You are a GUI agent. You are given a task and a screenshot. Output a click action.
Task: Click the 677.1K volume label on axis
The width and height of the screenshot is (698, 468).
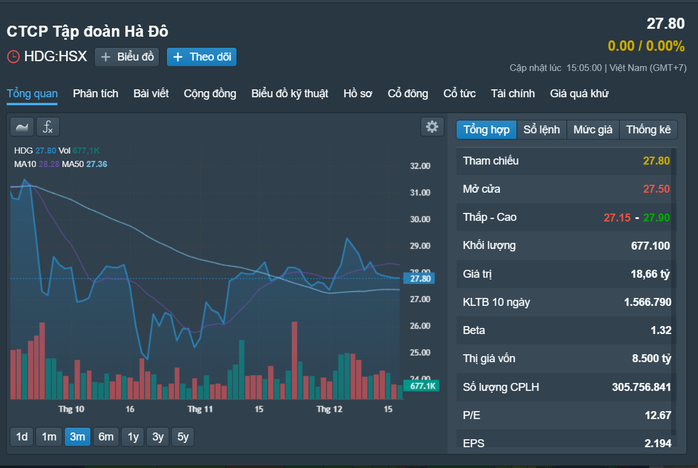[x=422, y=386]
